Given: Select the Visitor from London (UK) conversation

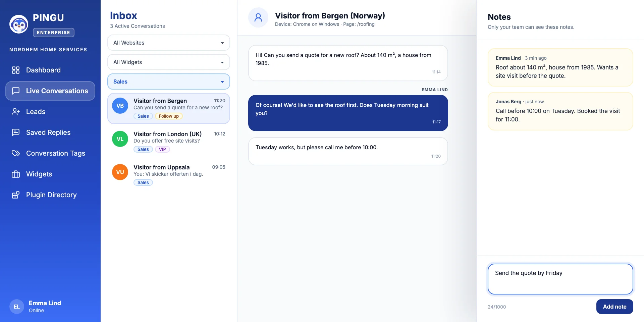Looking at the screenshot, I should point(169,142).
